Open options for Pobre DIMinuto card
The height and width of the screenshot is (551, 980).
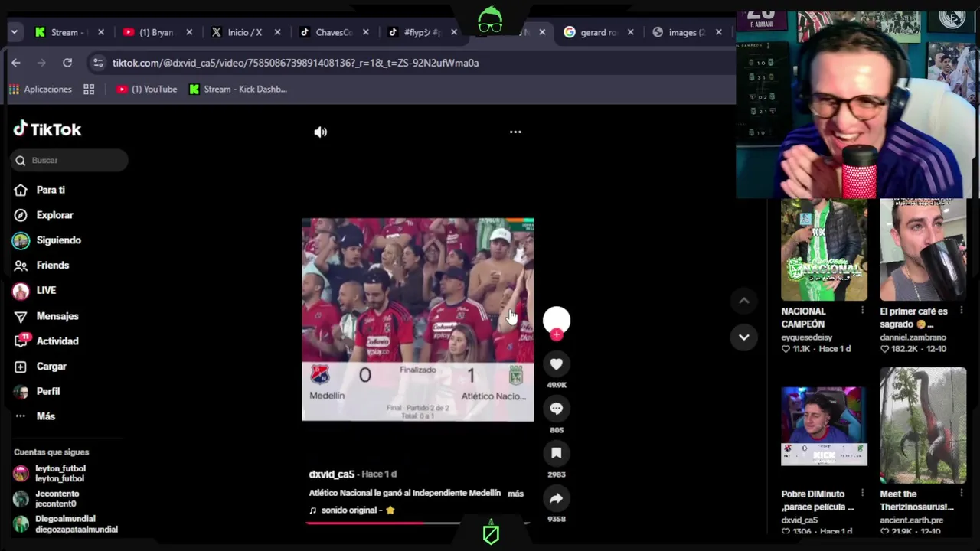click(862, 494)
